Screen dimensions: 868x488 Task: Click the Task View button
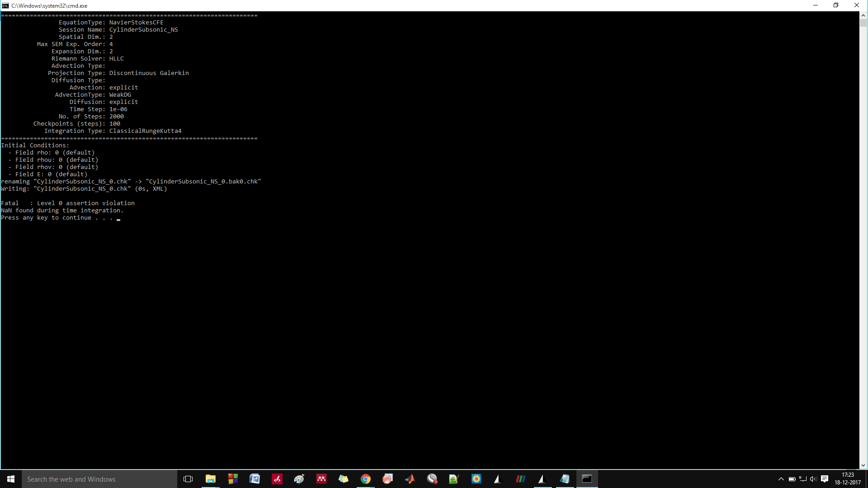coord(188,479)
